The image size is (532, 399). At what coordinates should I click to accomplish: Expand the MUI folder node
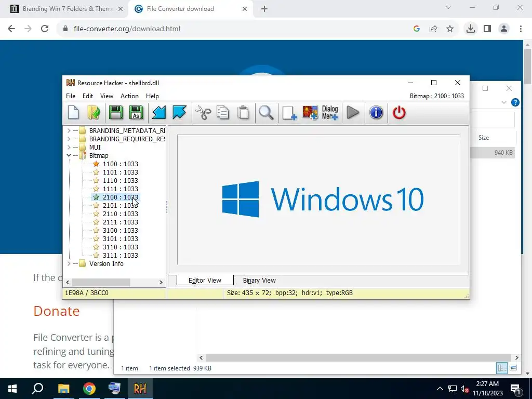[69, 147]
